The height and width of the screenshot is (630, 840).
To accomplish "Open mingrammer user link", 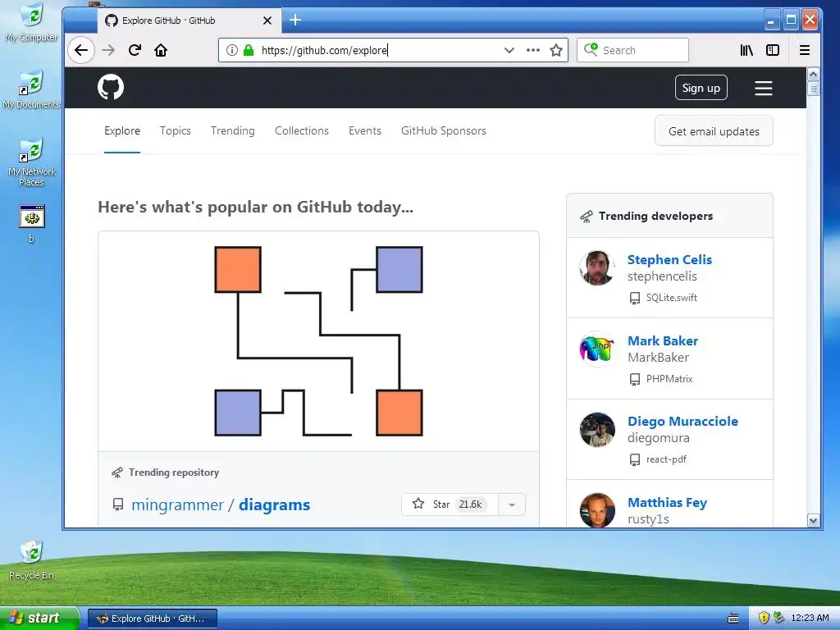I will point(177,504).
